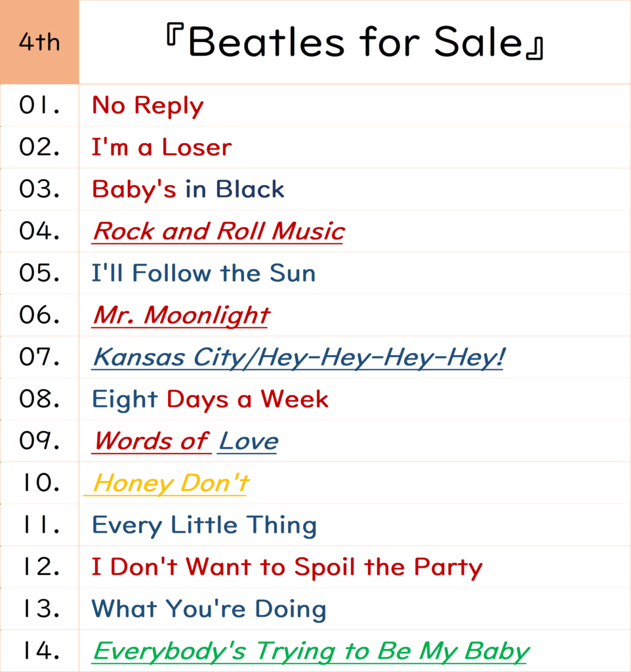Open the "Rock and Roll Music" link
631x672 pixels.
pos(218,232)
